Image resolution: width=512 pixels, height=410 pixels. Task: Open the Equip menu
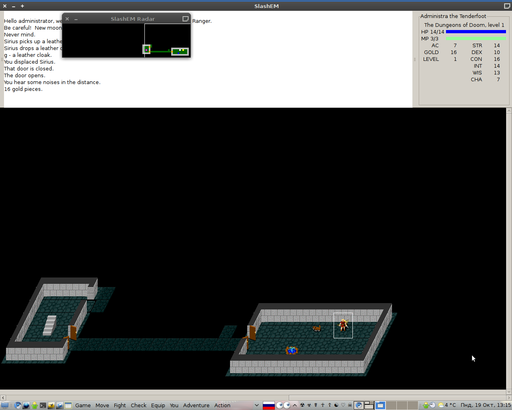coord(158,405)
